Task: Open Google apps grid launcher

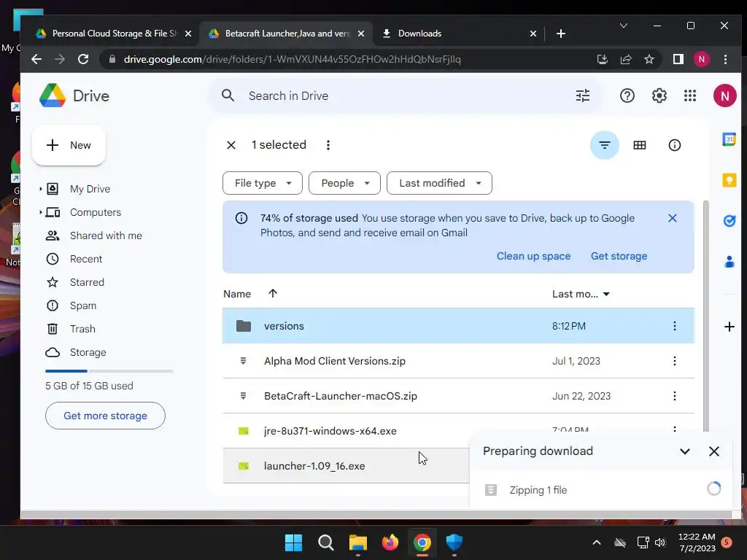Action: (x=690, y=96)
